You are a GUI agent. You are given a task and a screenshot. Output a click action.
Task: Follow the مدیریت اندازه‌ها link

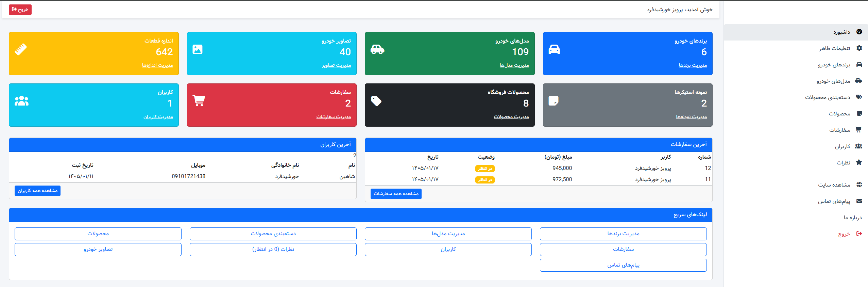(x=157, y=65)
